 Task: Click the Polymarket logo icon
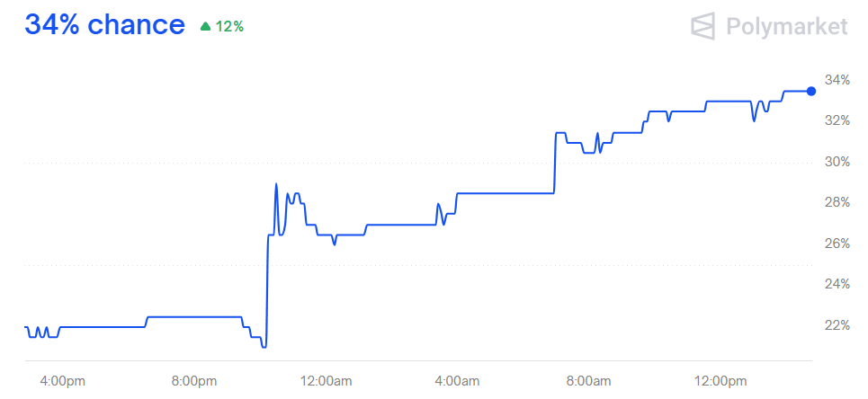[x=702, y=26]
